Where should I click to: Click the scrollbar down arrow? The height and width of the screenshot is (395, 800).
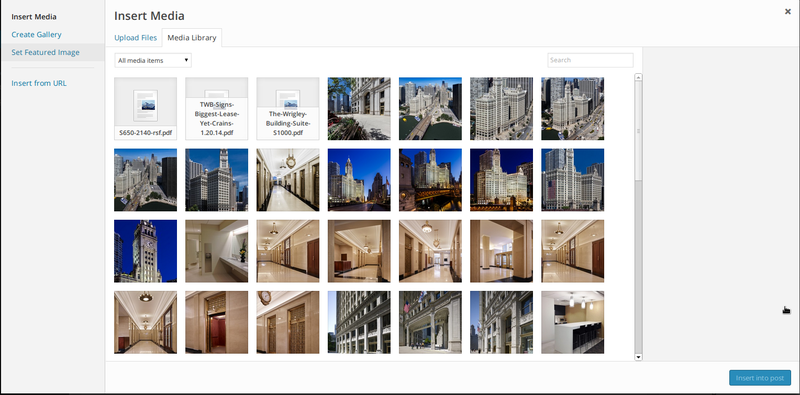[x=638, y=357]
